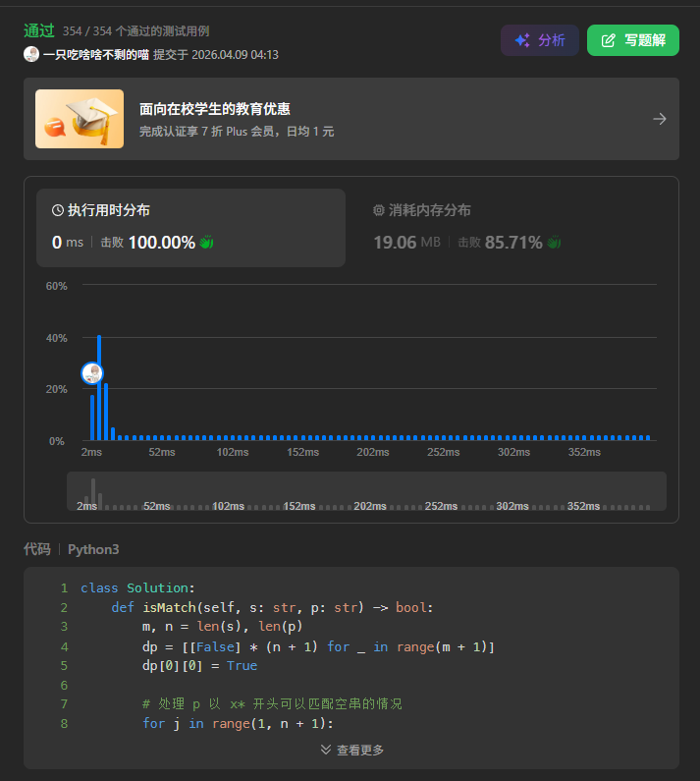Viewport: 700px width, 781px height.
Task: Click the tallest blue bar in the histogram
Action: (99, 387)
